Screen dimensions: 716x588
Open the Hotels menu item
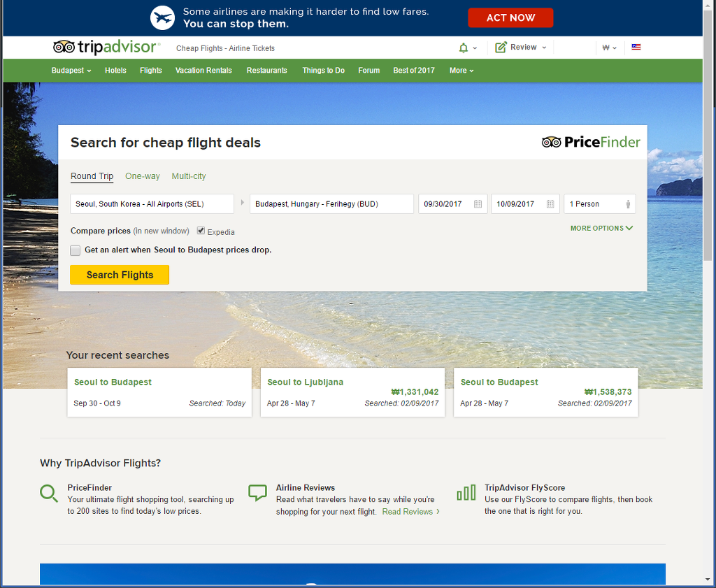[115, 71]
